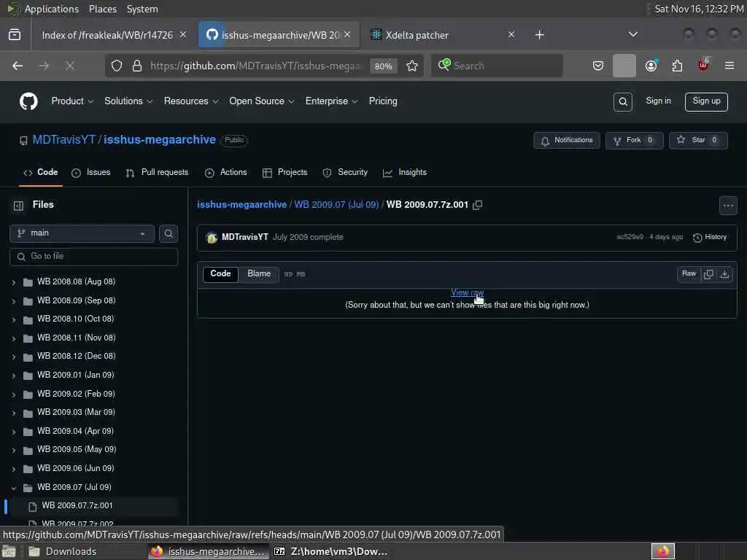The height and width of the screenshot is (560, 747).
Task: Open the Firefox hamburger menu
Action: click(x=729, y=66)
